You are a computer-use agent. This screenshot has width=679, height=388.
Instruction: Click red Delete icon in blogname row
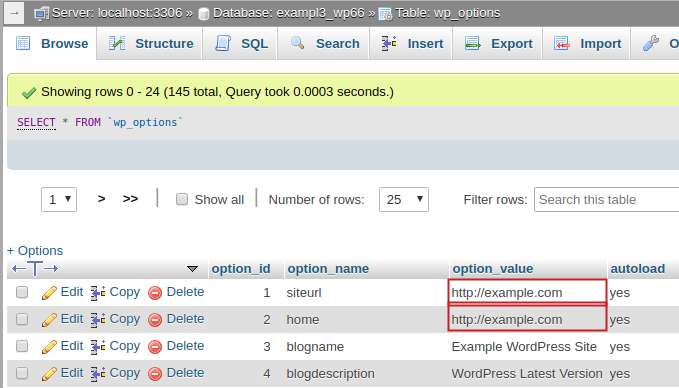155,347
